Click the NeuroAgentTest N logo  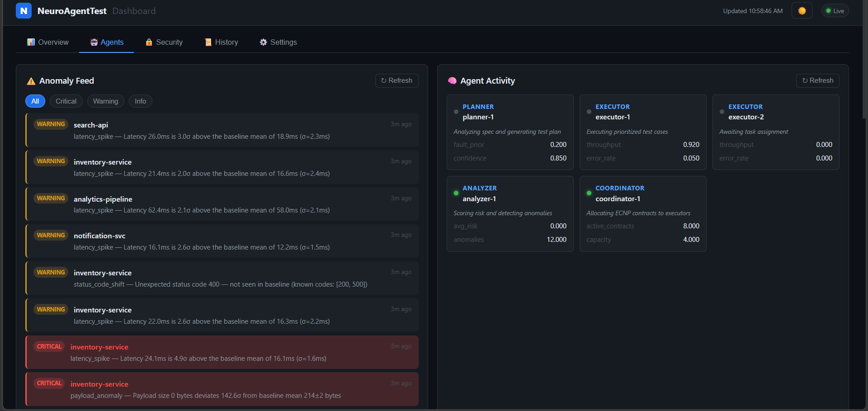[x=24, y=10]
